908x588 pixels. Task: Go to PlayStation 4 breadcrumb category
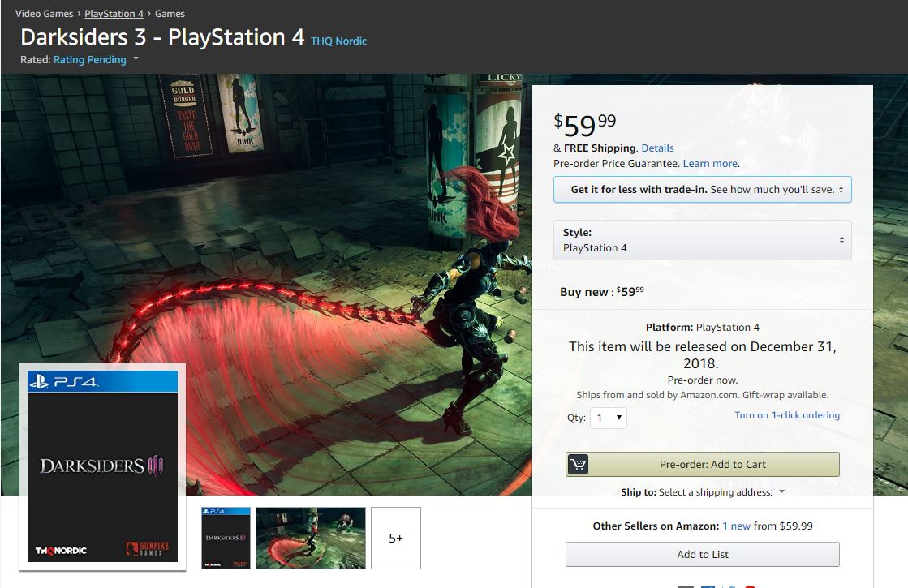pyautogui.click(x=114, y=14)
